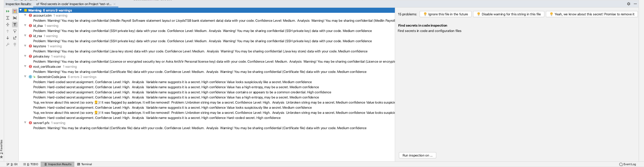Toggle Autoscroll to Source icon

pyautogui.click(x=15, y=31)
